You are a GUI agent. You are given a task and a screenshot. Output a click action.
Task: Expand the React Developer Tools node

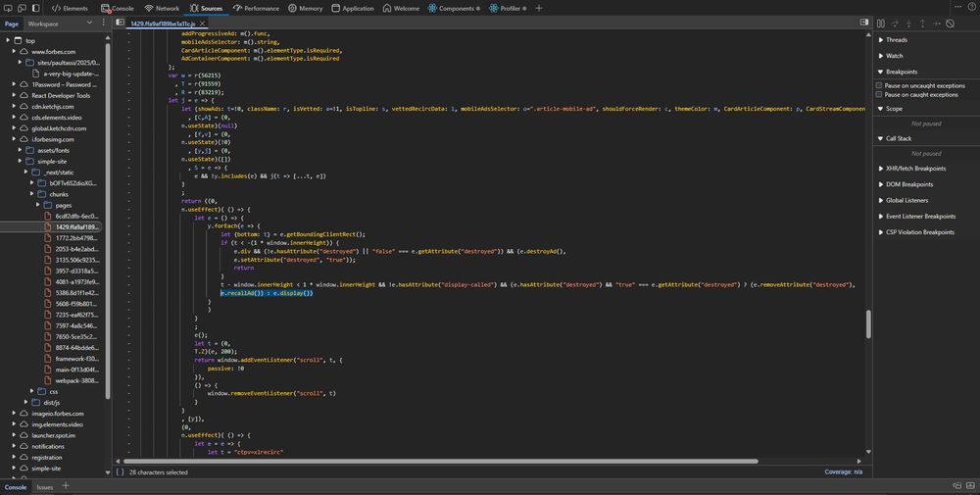[x=15, y=96]
